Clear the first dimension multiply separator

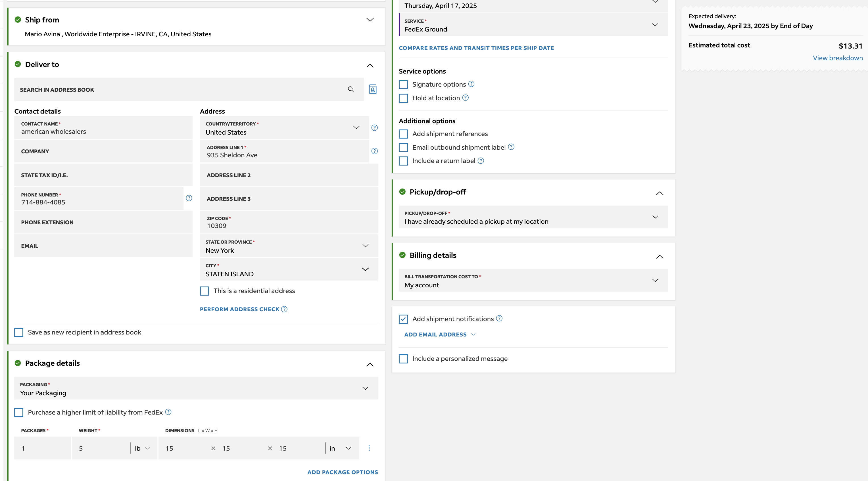(213, 448)
